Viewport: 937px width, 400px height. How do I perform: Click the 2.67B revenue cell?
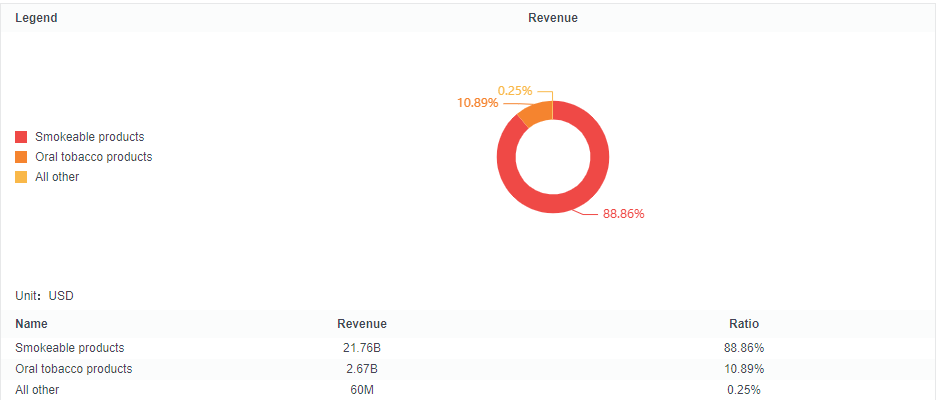tap(362, 368)
